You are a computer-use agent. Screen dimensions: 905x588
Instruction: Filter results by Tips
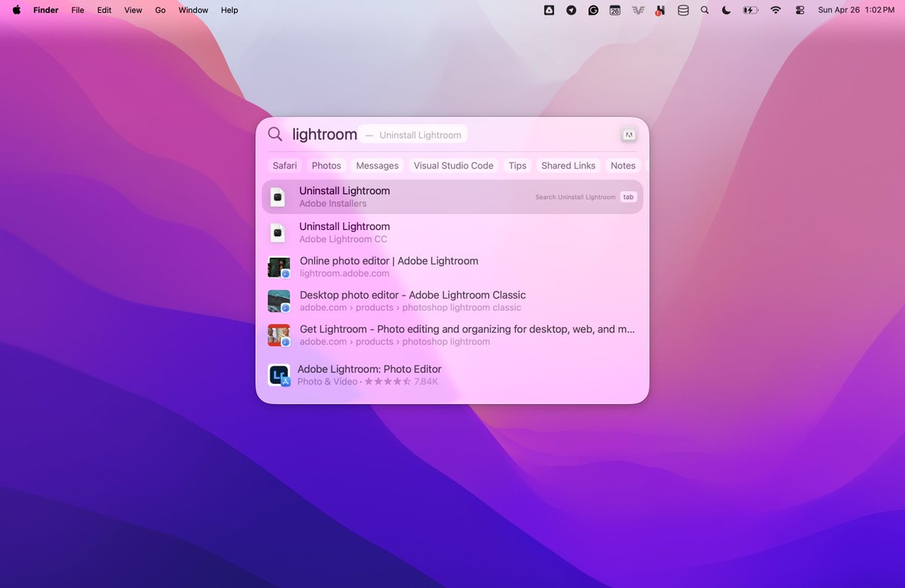tap(517, 166)
